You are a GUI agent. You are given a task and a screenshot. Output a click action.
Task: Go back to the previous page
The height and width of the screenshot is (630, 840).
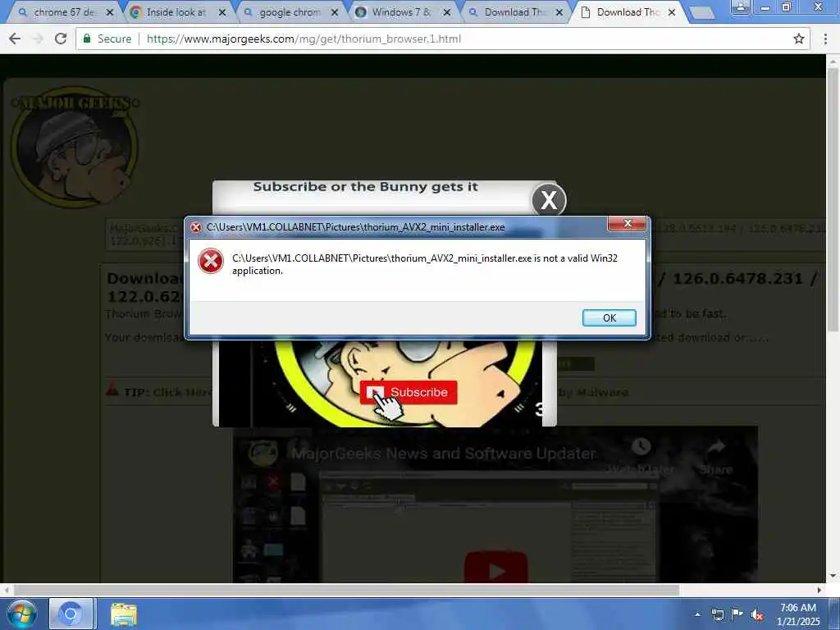click(15, 39)
